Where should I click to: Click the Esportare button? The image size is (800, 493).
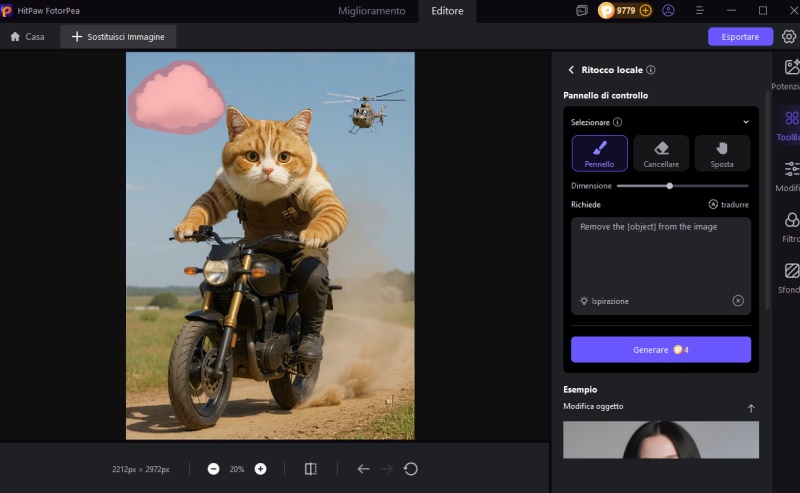[740, 37]
